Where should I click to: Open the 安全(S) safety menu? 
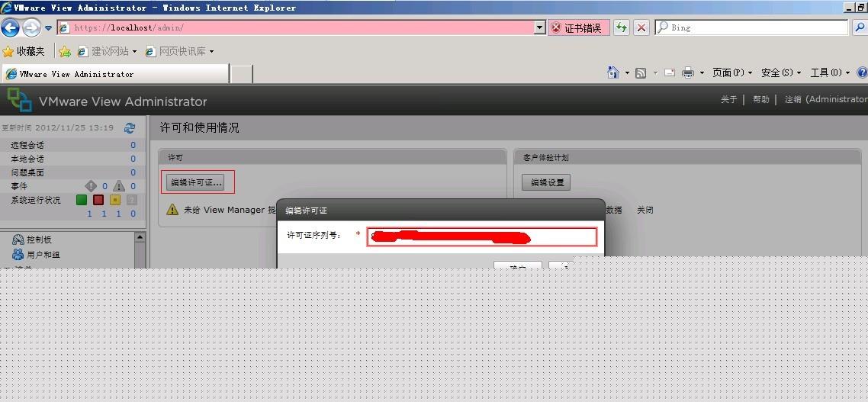[x=781, y=72]
